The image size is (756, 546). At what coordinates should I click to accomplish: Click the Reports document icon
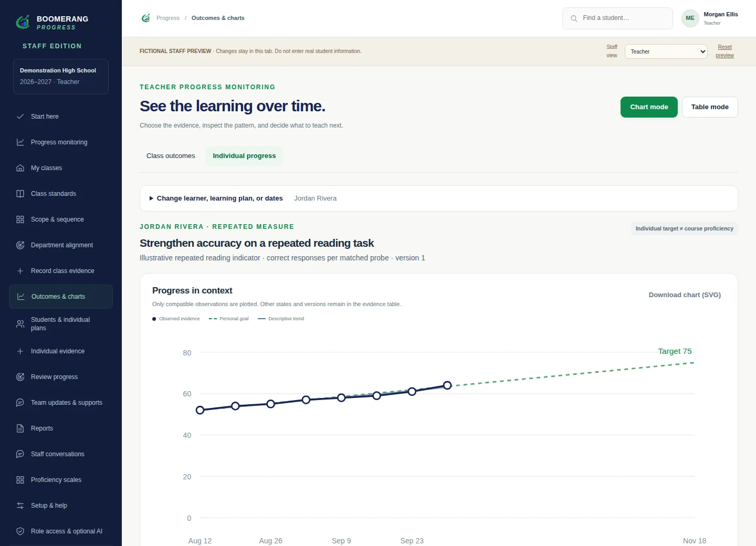coord(20,428)
